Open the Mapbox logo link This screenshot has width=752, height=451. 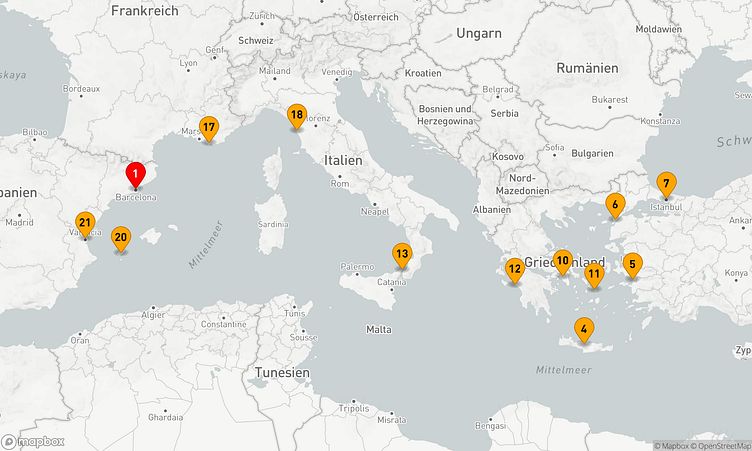pos(34,441)
